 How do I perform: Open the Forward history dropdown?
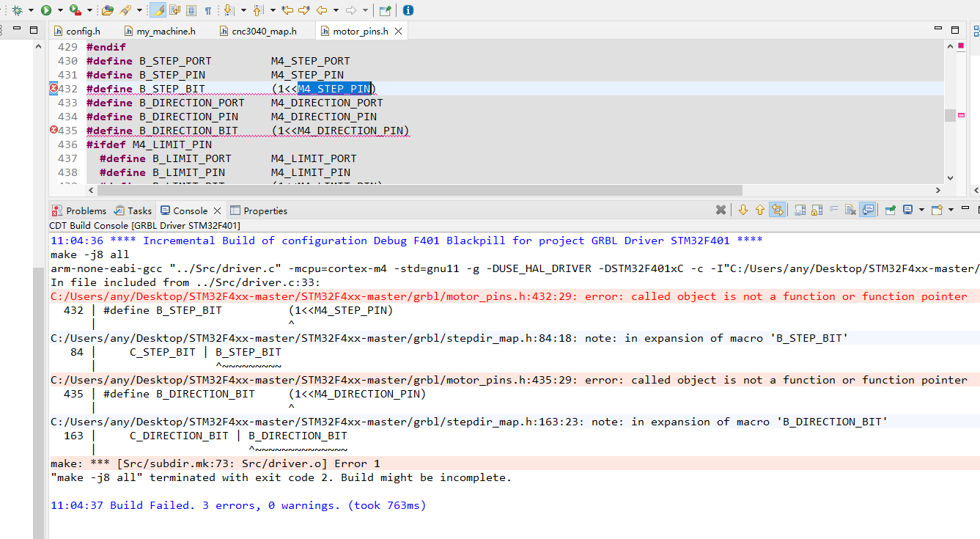click(365, 10)
